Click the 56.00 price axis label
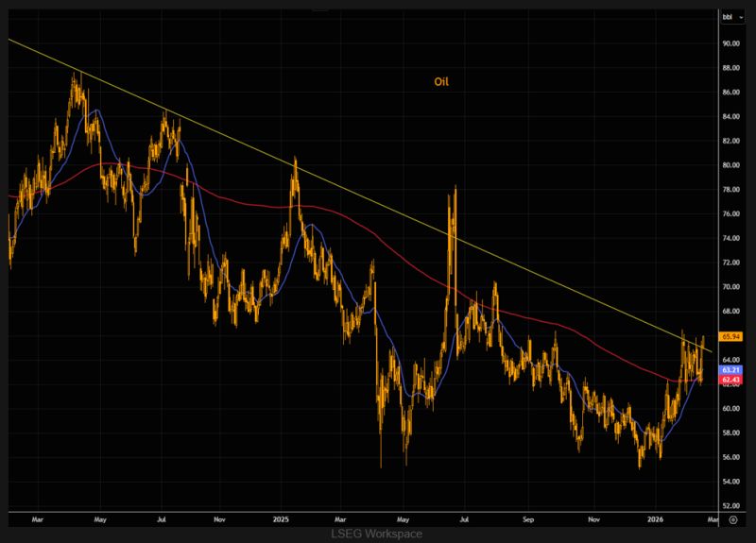The width and height of the screenshot is (756, 543). tap(730, 457)
